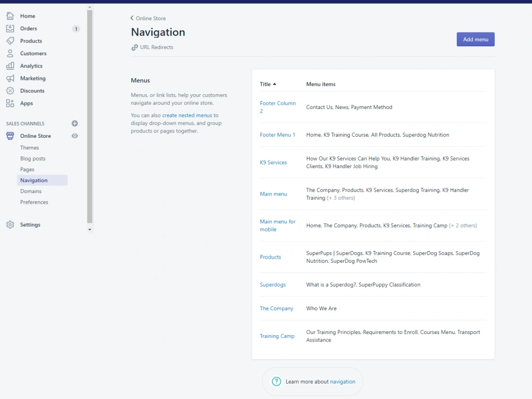Screen dimensions: 532x399
Task: Open Orders in the sidebar
Action: (29, 29)
